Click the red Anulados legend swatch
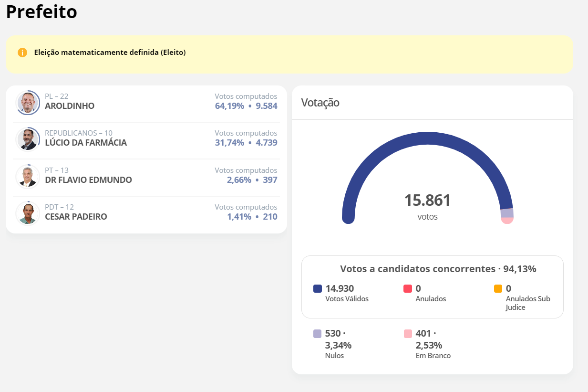Image resolution: width=588 pixels, height=392 pixels. tap(408, 288)
